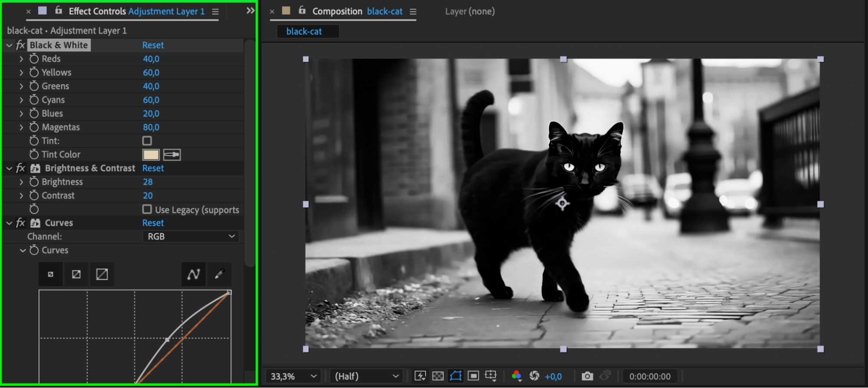Open the Channel RGB dropdown

click(191, 236)
